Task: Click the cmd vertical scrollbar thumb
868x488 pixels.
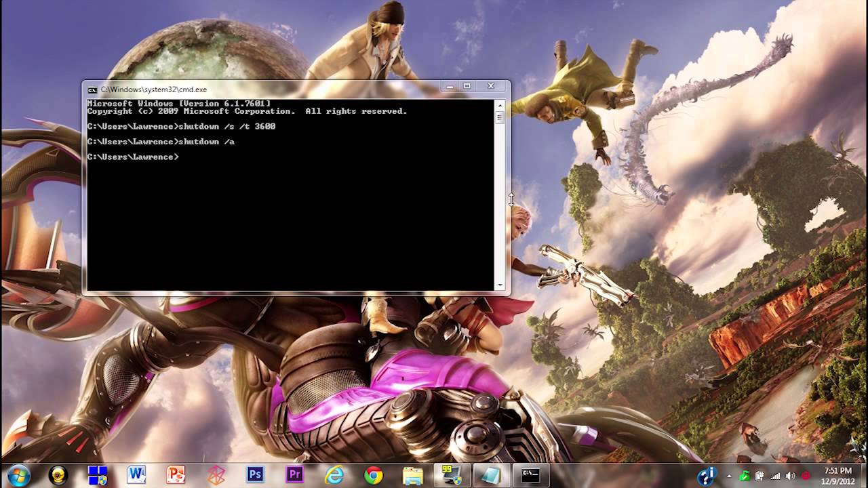Action: point(500,117)
